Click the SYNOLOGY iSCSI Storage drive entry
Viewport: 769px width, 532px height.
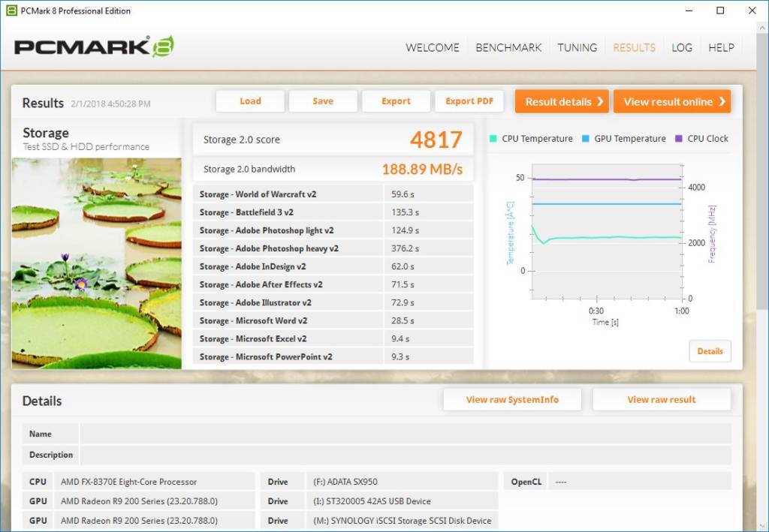[x=403, y=521]
